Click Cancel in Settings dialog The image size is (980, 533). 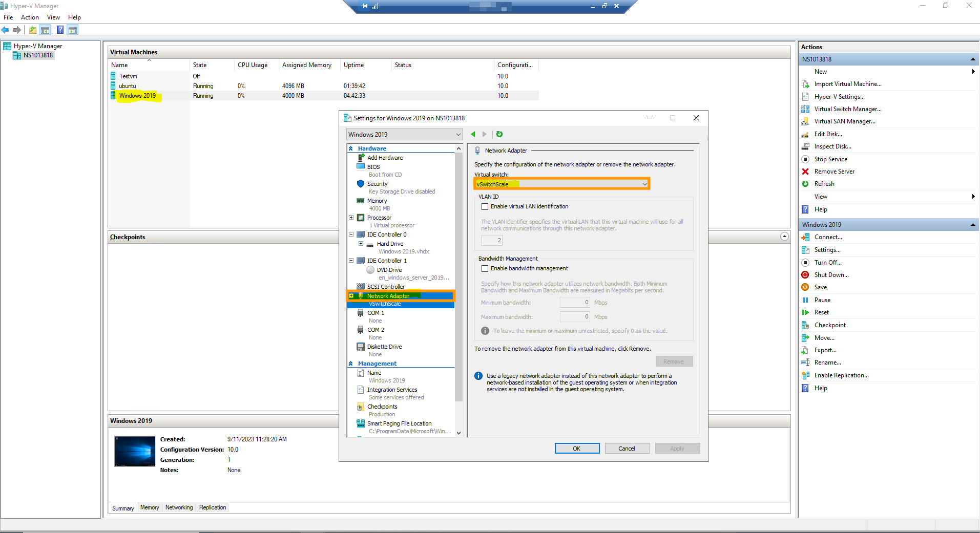(627, 449)
